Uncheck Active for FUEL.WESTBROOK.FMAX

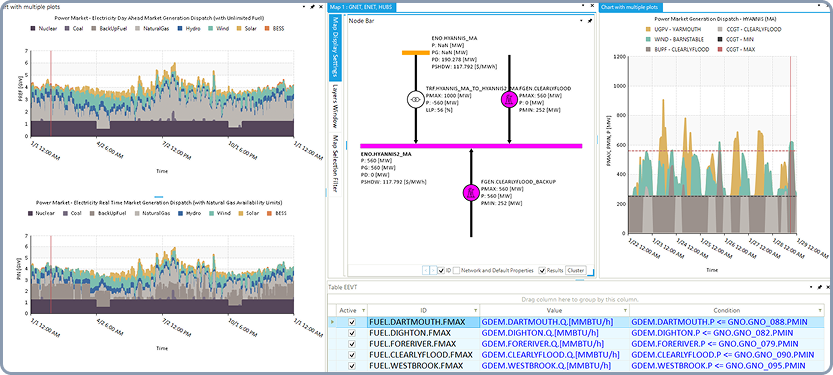coord(351,367)
